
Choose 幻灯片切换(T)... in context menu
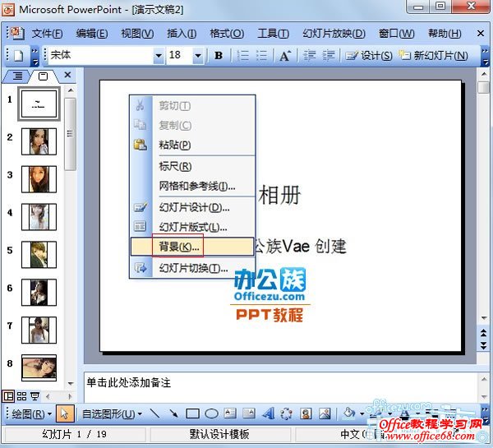tap(192, 268)
